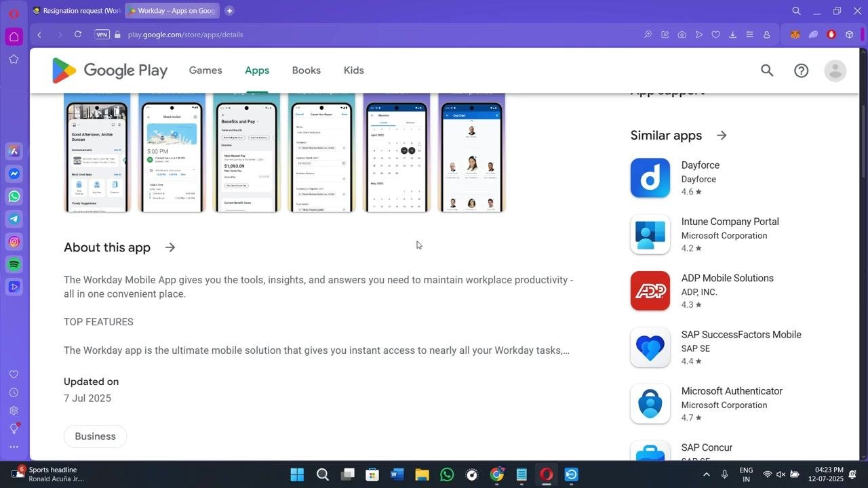Image resolution: width=868 pixels, height=488 pixels.
Task: Open File Explorer from the taskbar
Action: (422, 474)
